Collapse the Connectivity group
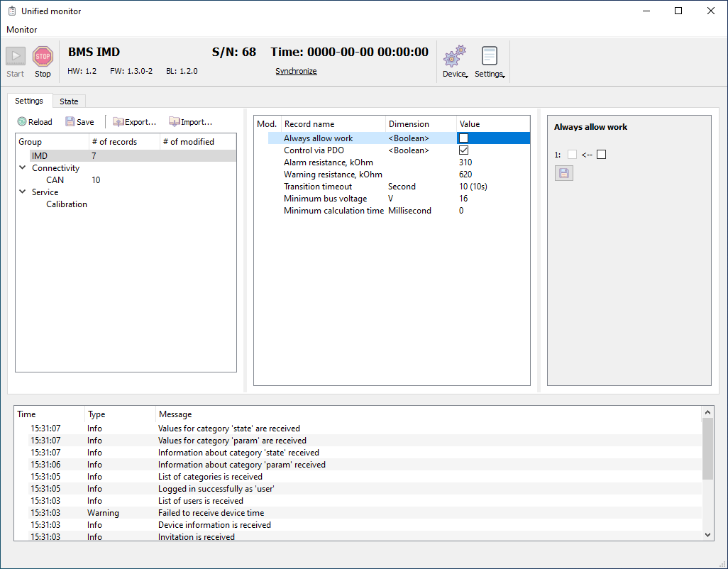The width and height of the screenshot is (728, 569). [22, 167]
